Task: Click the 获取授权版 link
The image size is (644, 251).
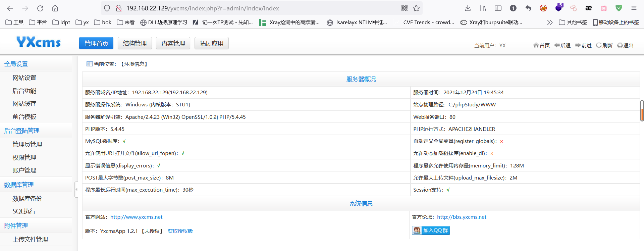Action: click(x=180, y=231)
